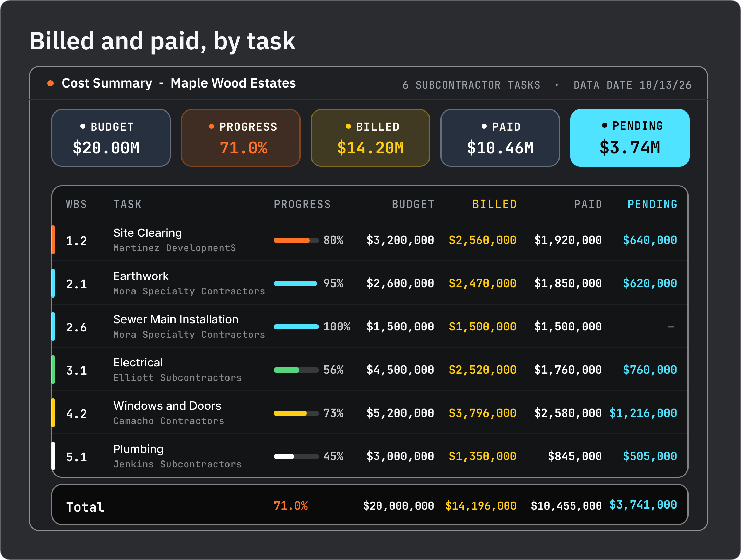The image size is (741, 560).
Task: Click Jenkins Subcontractors name
Action: click(178, 464)
